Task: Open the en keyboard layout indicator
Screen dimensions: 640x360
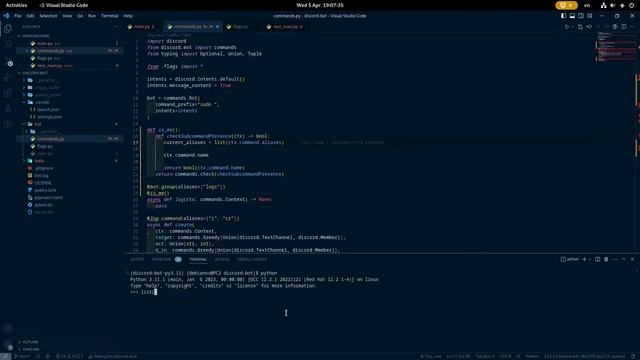Action: [587, 5]
